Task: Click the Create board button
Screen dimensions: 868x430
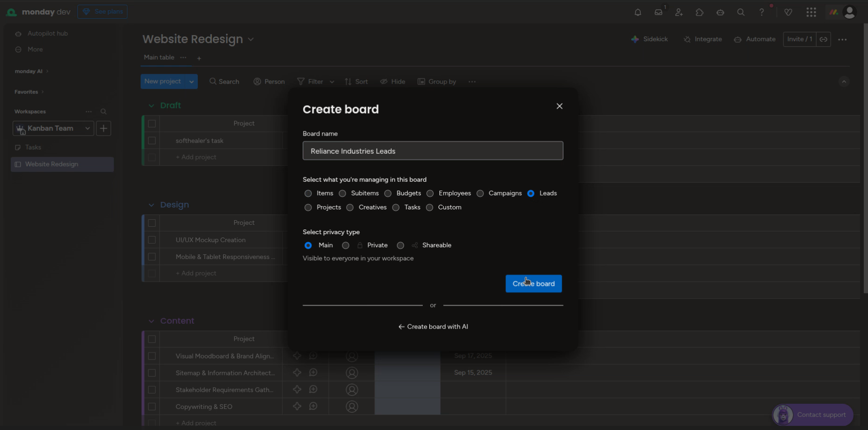Action: tap(534, 284)
